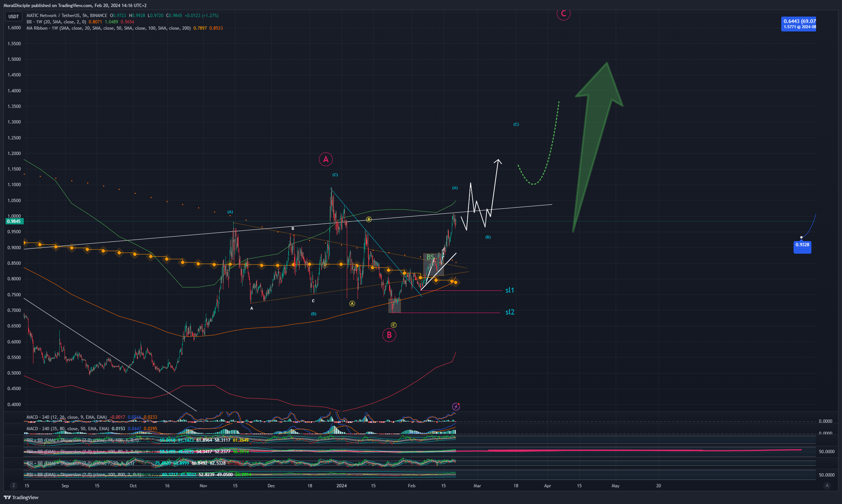This screenshot has width=842, height=504.
Task: Click the MoralDisciple published header text
Action: click(75, 6)
